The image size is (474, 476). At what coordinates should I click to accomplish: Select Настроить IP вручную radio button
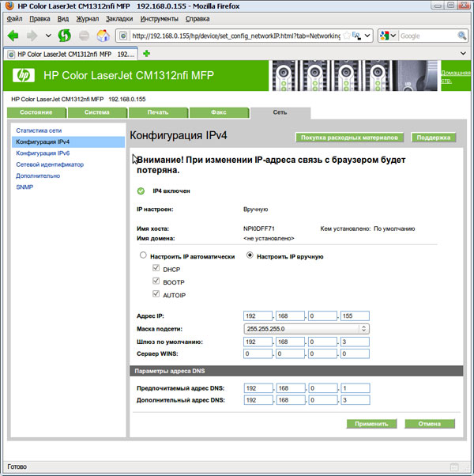pos(250,255)
